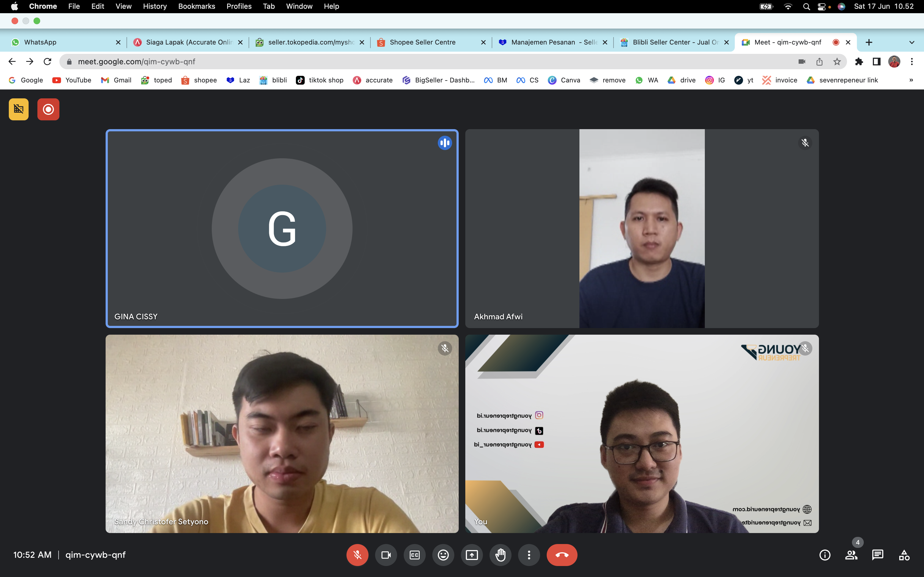Open the Bookmarks menu in the menu bar

pyautogui.click(x=196, y=6)
